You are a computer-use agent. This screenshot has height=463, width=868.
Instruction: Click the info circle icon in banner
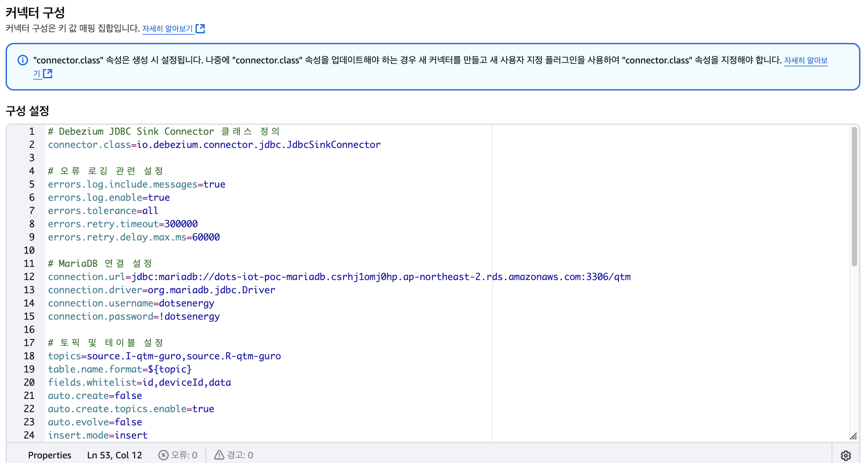(22, 60)
